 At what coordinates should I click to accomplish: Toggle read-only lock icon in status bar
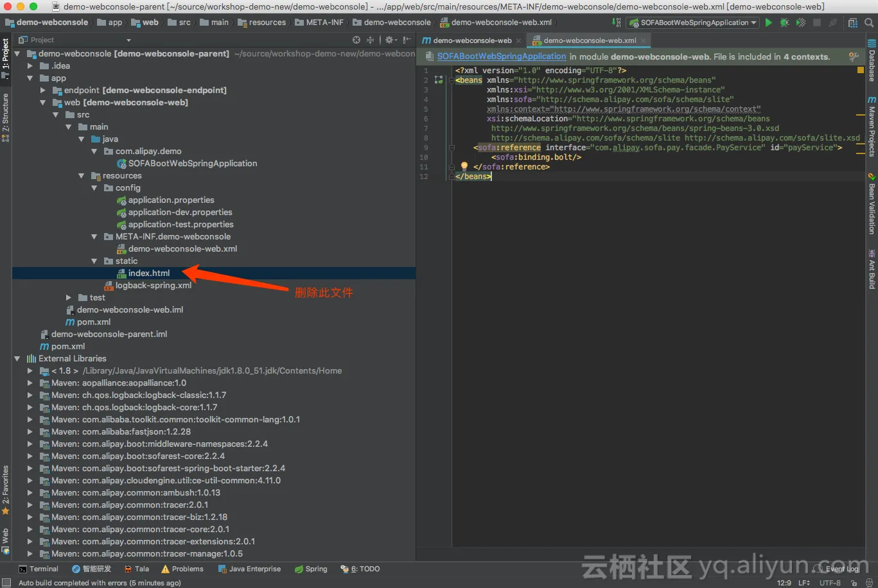pyautogui.click(x=853, y=583)
